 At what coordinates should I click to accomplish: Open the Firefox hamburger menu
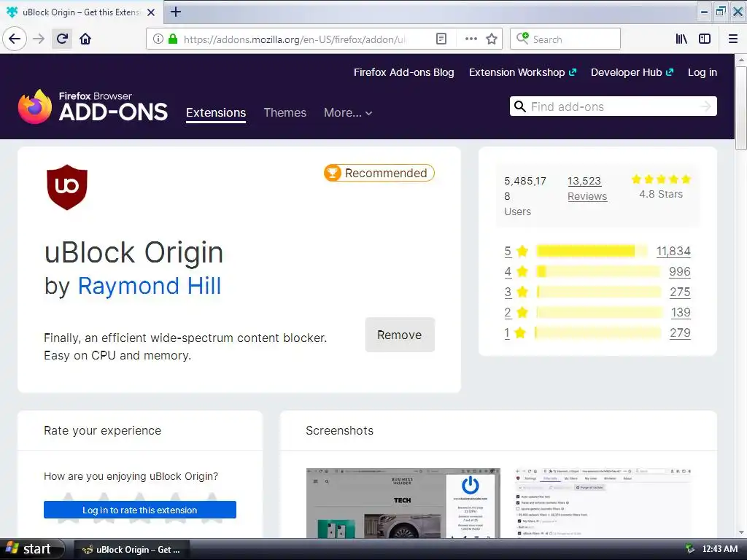coord(732,39)
